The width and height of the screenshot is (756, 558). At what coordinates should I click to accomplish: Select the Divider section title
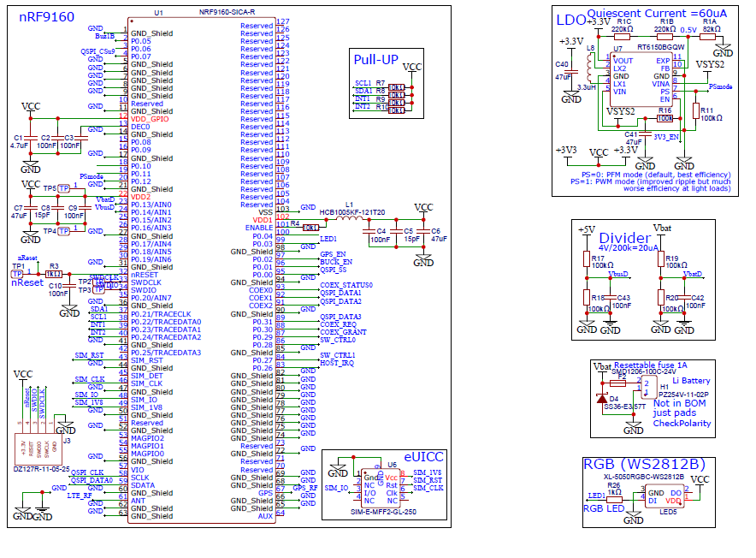tap(624, 238)
